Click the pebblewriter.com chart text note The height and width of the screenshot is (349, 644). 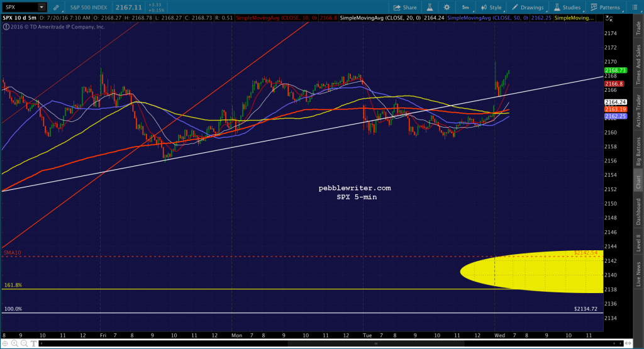(x=355, y=188)
